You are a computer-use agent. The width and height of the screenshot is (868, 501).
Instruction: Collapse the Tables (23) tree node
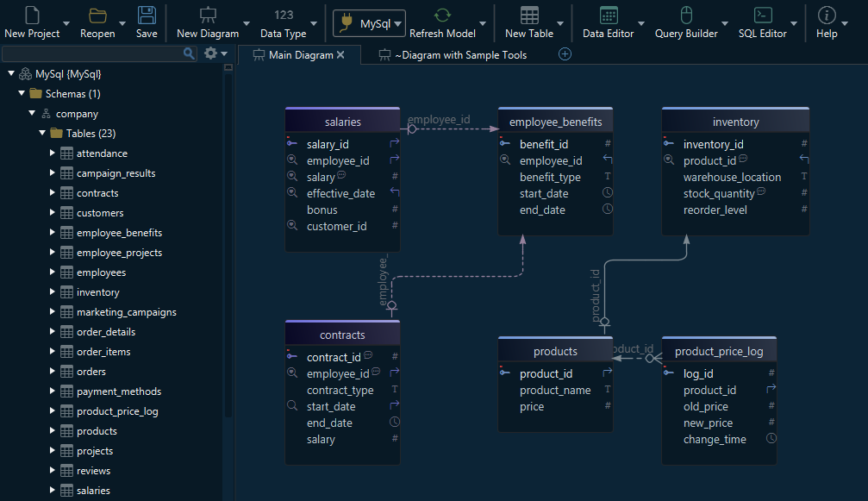(42, 133)
